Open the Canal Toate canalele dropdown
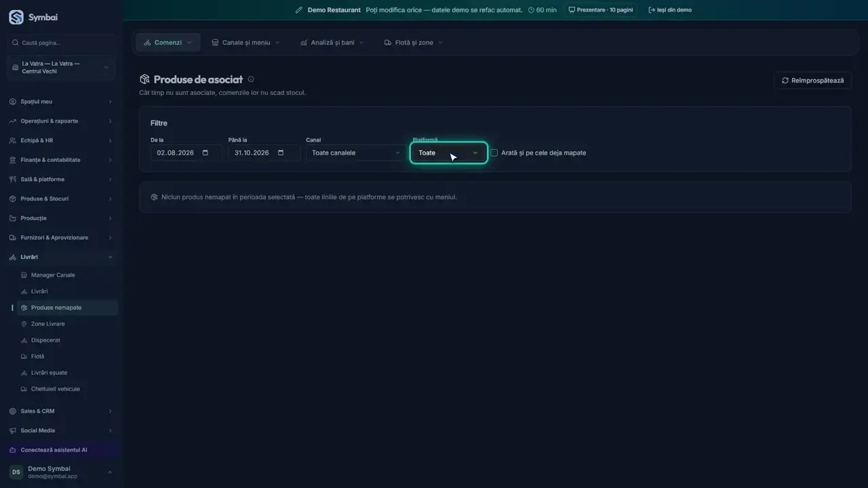868x488 pixels. [x=355, y=152]
